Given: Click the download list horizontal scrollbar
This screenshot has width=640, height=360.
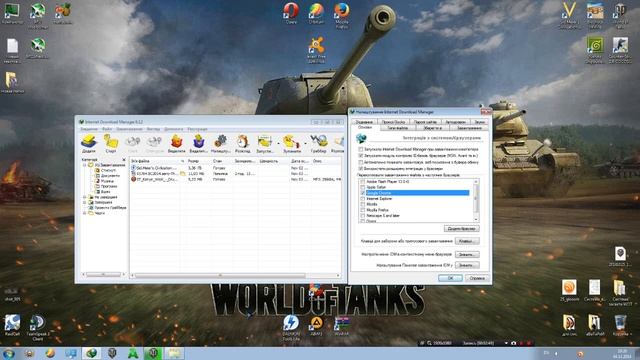Looking at the screenshot, I should tap(220, 276).
